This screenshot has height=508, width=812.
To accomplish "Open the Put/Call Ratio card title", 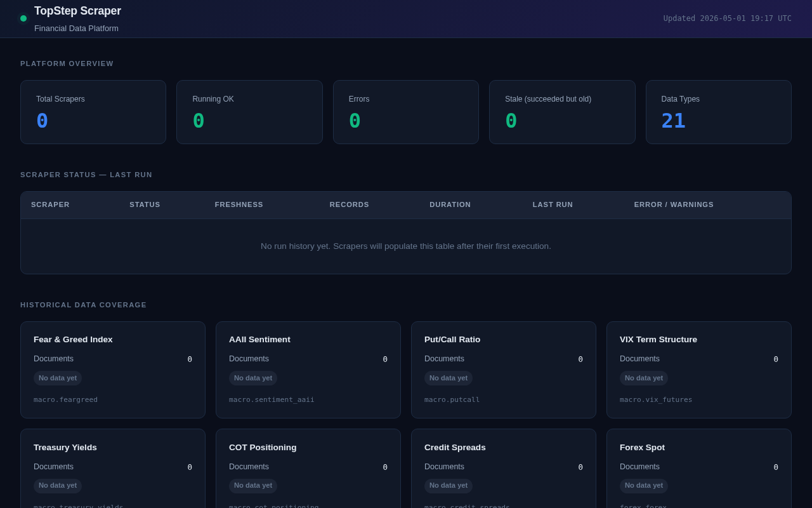I will coord(452,340).
